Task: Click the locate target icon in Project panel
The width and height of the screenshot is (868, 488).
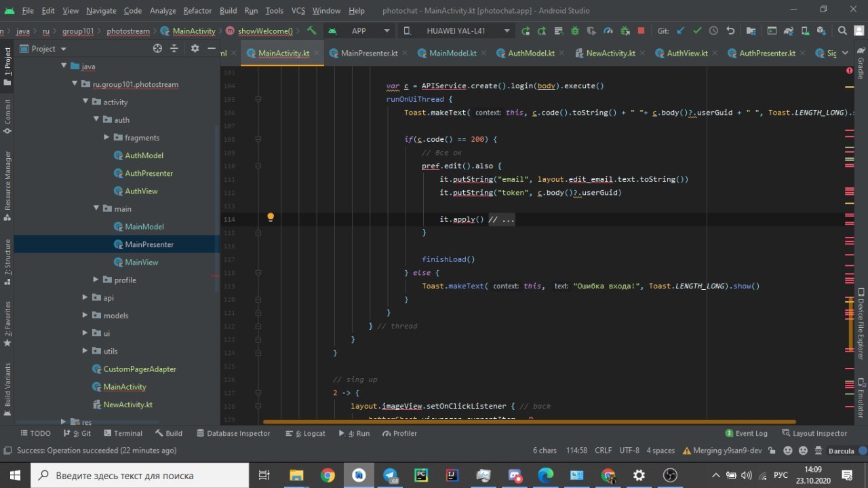Action: [x=157, y=48]
